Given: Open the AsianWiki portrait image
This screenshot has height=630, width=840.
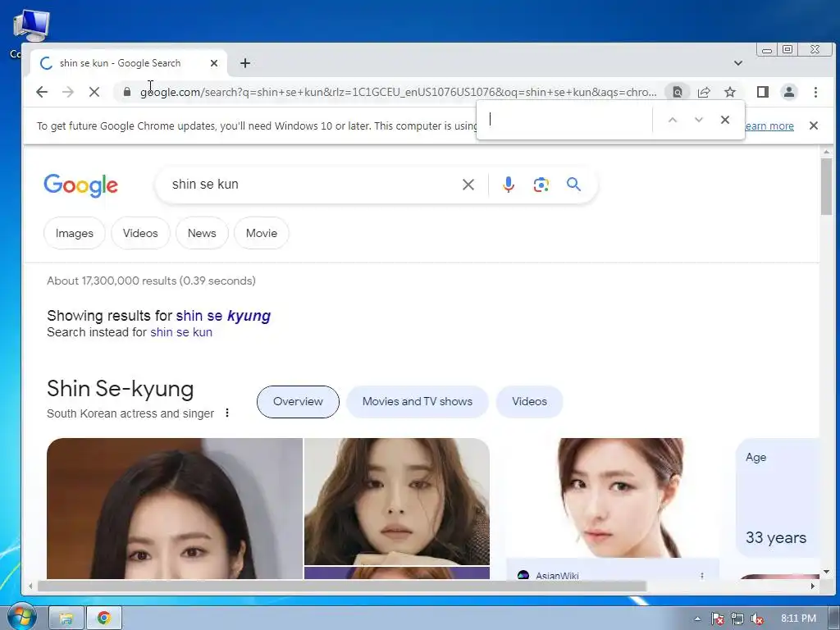Looking at the screenshot, I should point(613,498).
